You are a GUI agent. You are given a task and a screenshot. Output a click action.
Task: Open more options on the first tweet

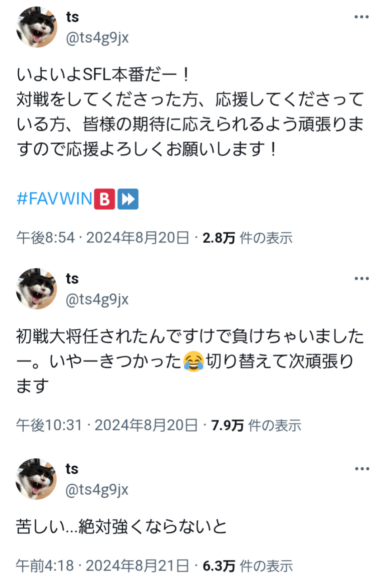tap(362, 17)
